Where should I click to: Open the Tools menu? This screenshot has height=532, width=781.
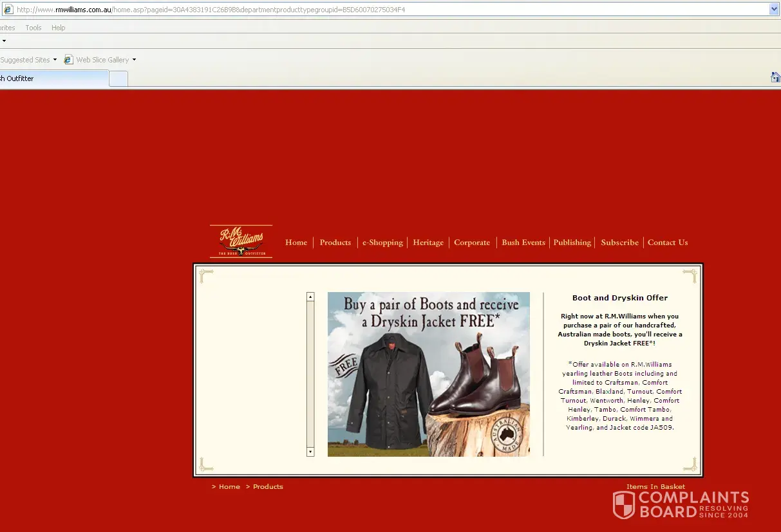[33, 28]
